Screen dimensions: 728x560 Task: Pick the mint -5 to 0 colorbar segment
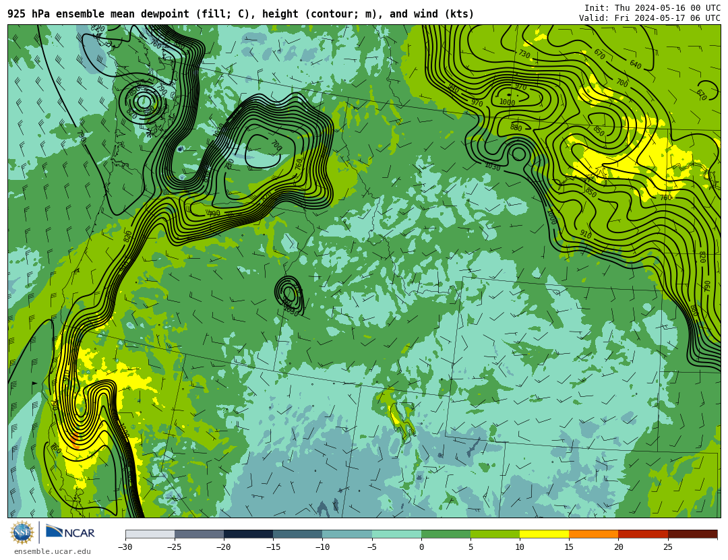(396, 534)
